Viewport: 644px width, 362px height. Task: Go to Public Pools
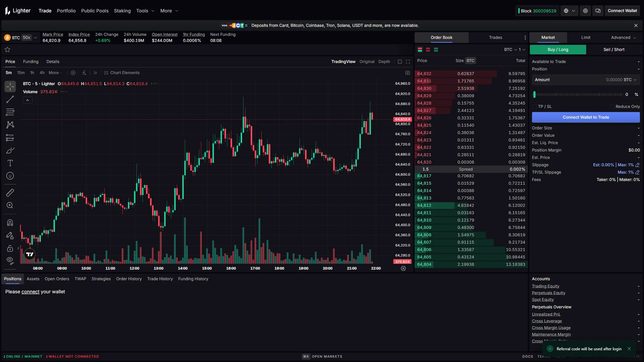pyautogui.click(x=95, y=11)
